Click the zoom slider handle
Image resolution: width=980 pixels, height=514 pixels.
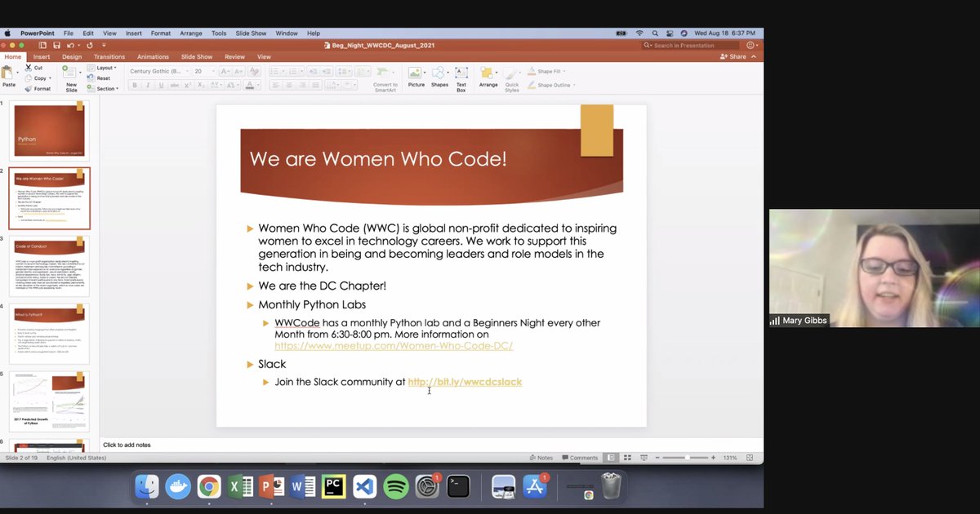[x=688, y=458]
